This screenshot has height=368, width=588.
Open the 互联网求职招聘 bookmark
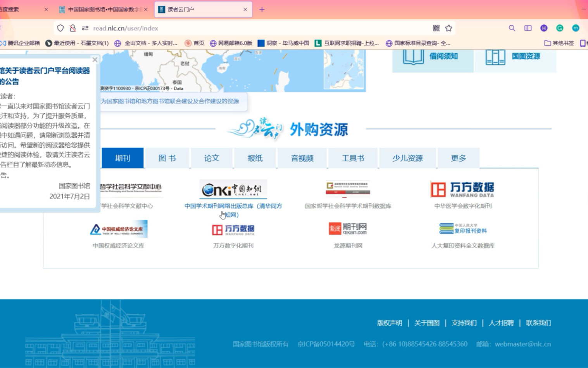tap(347, 43)
